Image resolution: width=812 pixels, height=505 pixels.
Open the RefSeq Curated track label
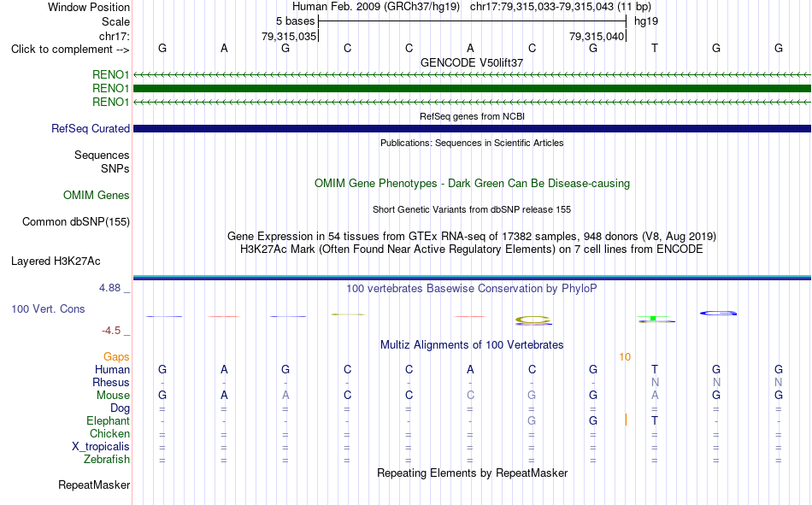point(91,128)
